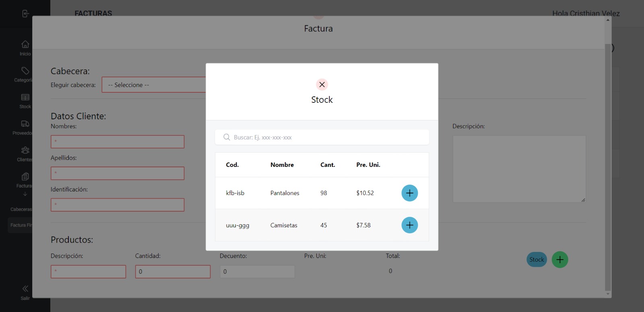Open Inicio home icon in sidebar
Viewport: 644px width, 312px height.
[x=25, y=44]
